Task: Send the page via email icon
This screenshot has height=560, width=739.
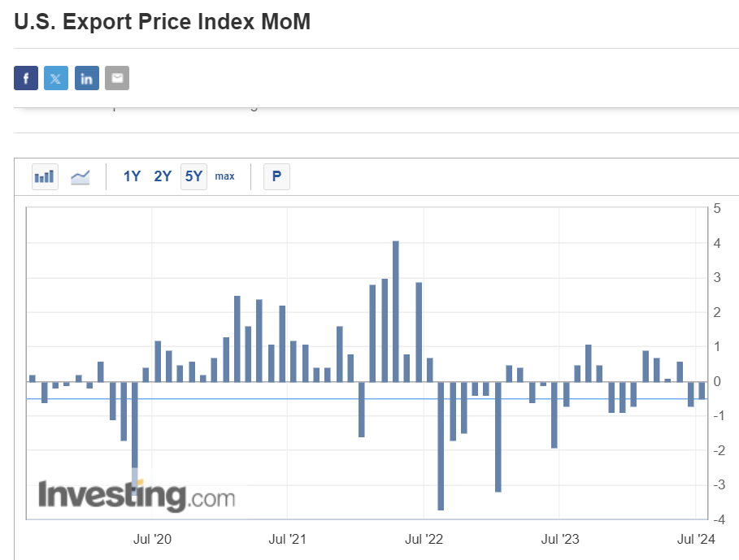Action: 117,78
